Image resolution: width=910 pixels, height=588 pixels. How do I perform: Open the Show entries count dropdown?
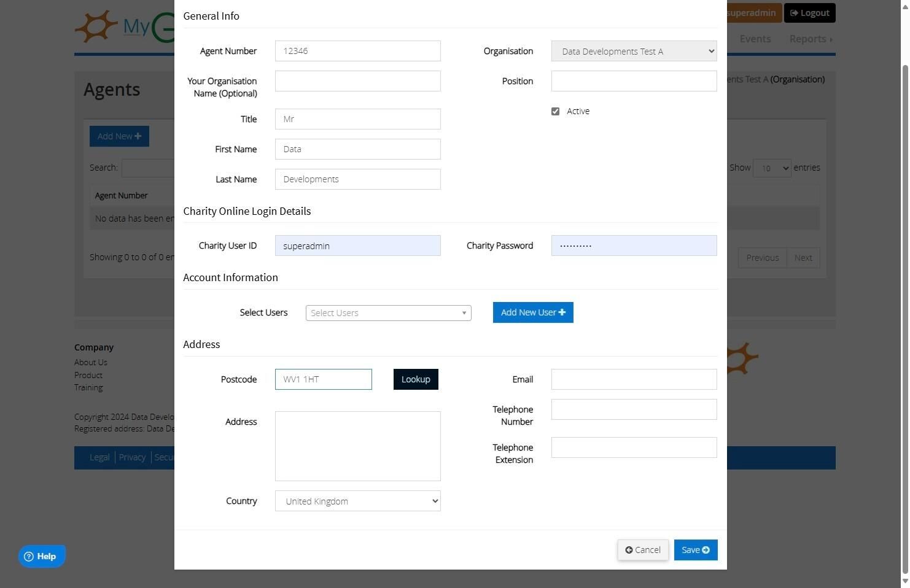coord(772,168)
